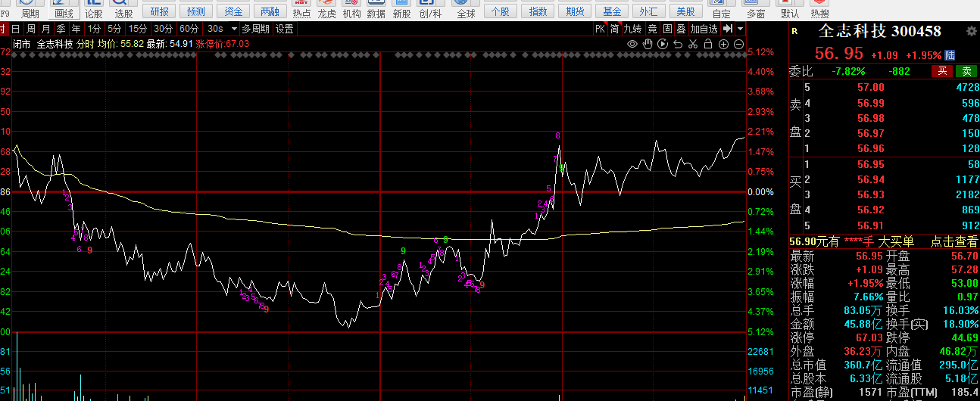980x401 pixels.
Task: Open the 新股 new stocks icon
Action: tap(401, 9)
